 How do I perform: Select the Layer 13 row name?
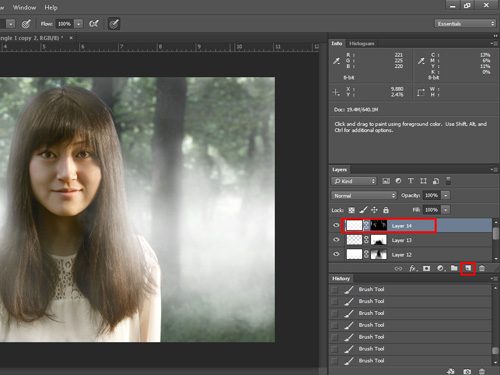click(x=402, y=240)
